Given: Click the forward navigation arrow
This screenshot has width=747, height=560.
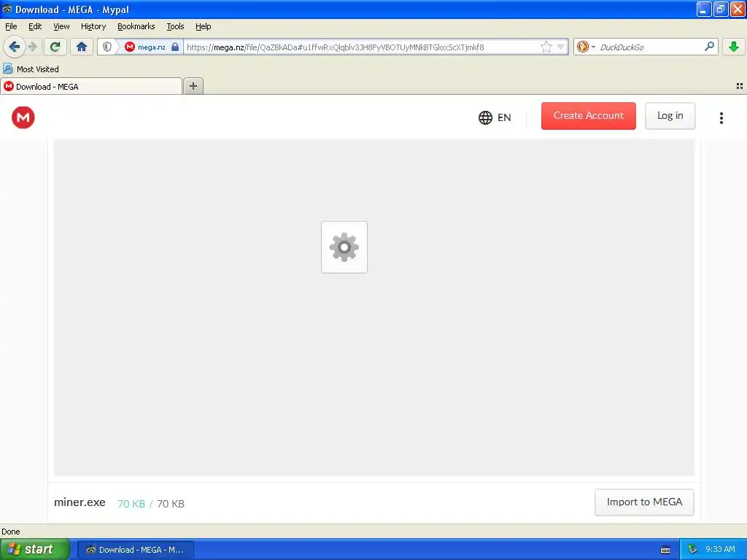Looking at the screenshot, I should tap(32, 47).
